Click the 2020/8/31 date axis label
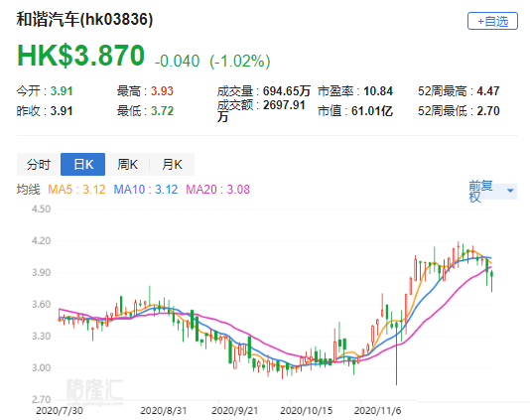This screenshot has width=530, height=420. point(164,411)
